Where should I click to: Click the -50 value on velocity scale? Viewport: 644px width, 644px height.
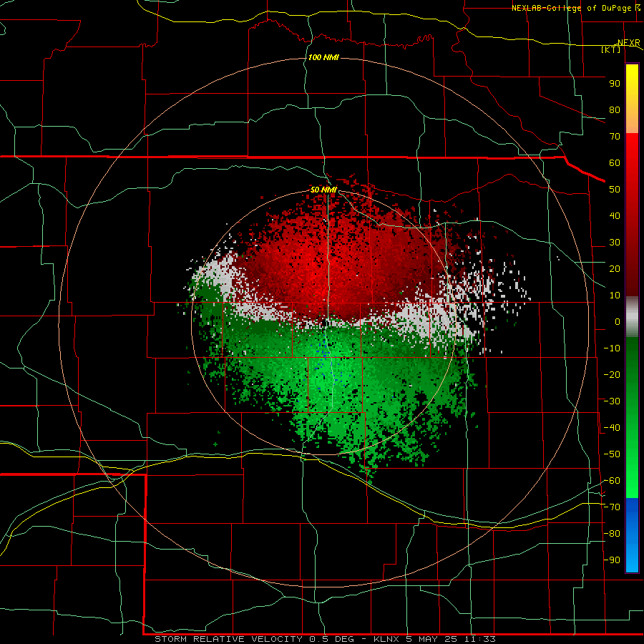coord(612,454)
